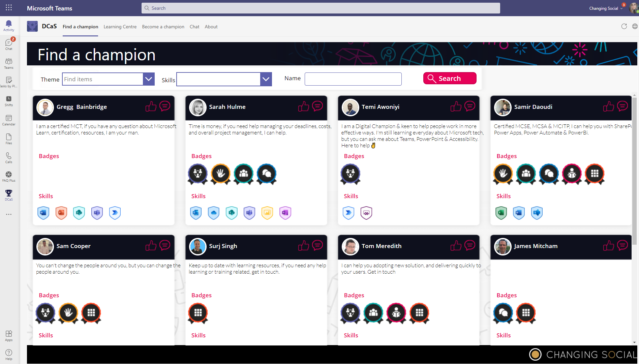The image size is (639, 364).
Task: Open the app launcher waffle icon
Action: click(9, 8)
